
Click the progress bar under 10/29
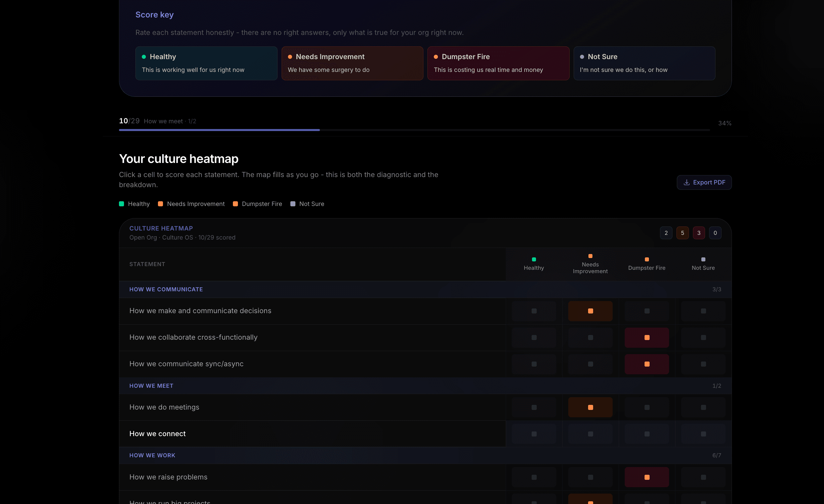[414, 130]
